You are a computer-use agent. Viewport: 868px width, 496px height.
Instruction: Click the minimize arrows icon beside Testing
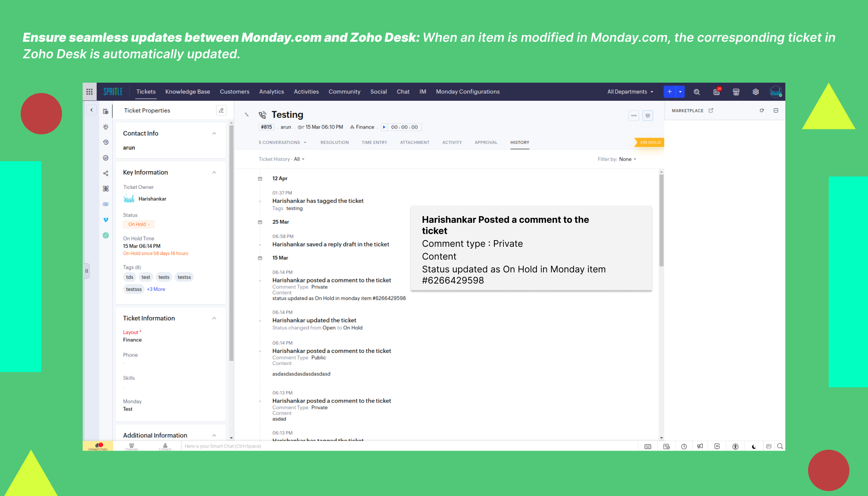tap(247, 115)
